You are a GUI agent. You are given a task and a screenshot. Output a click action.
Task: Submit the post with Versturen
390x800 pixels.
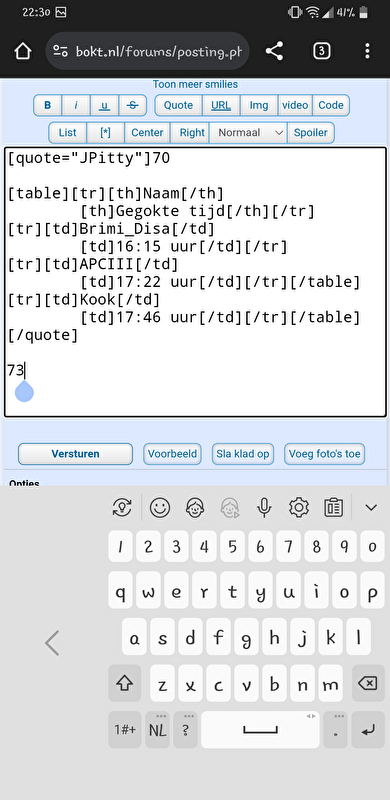click(x=76, y=454)
